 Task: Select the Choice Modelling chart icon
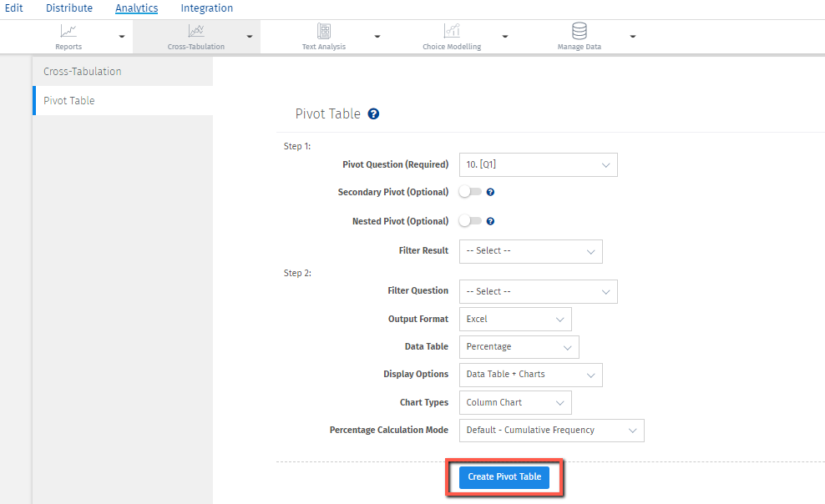point(452,32)
